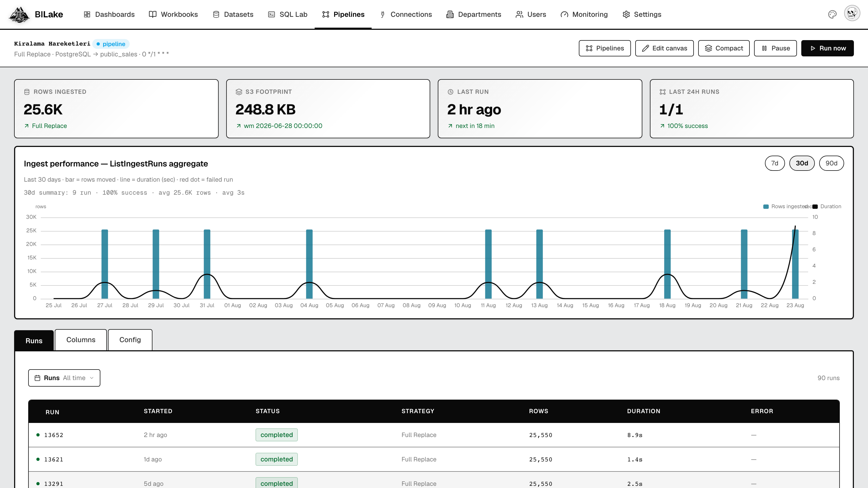Click the Rows Ingested database icon
Image resolution: width=868 pixels, height=488 pixels.
(x=27, y=92)
